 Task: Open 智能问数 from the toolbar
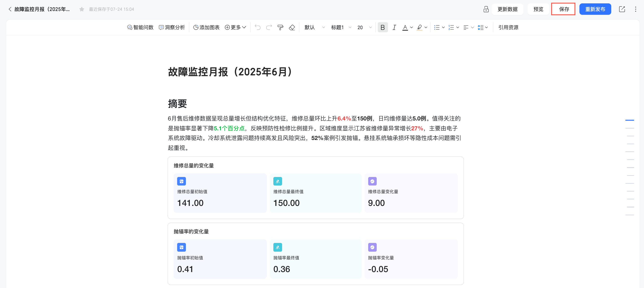[x=140, y=27]
